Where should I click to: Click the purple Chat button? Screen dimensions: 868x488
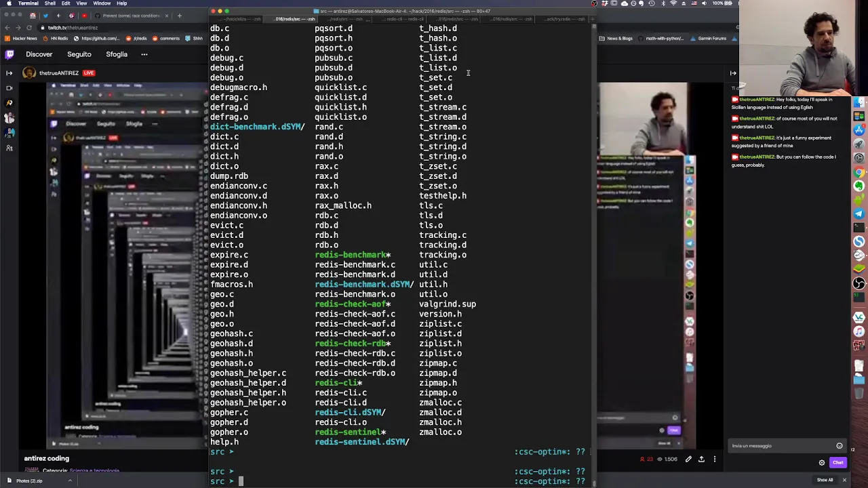coord(838,463)
